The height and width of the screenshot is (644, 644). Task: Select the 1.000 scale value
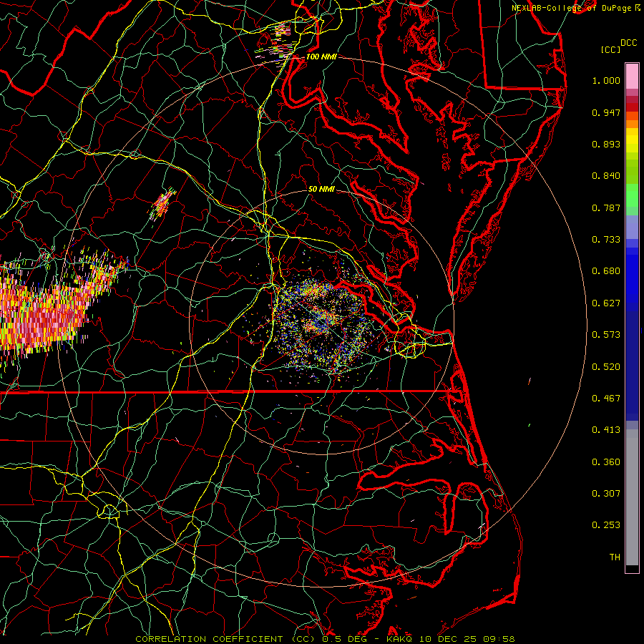point(606,80)
